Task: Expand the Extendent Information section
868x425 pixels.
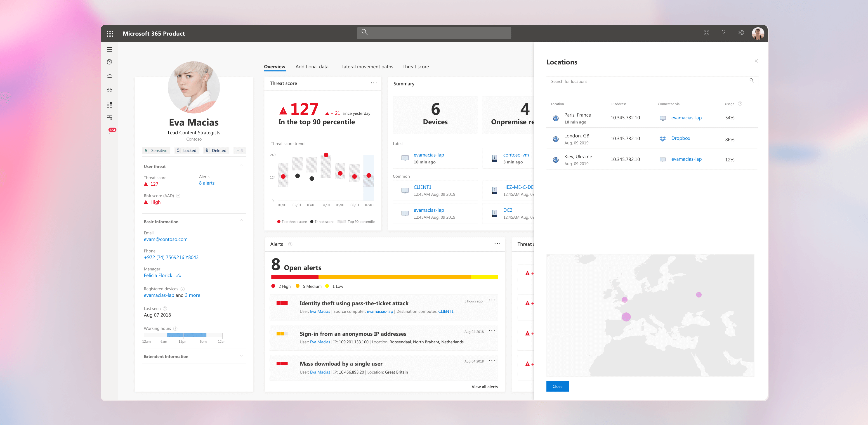Action: tap(241, 356)
